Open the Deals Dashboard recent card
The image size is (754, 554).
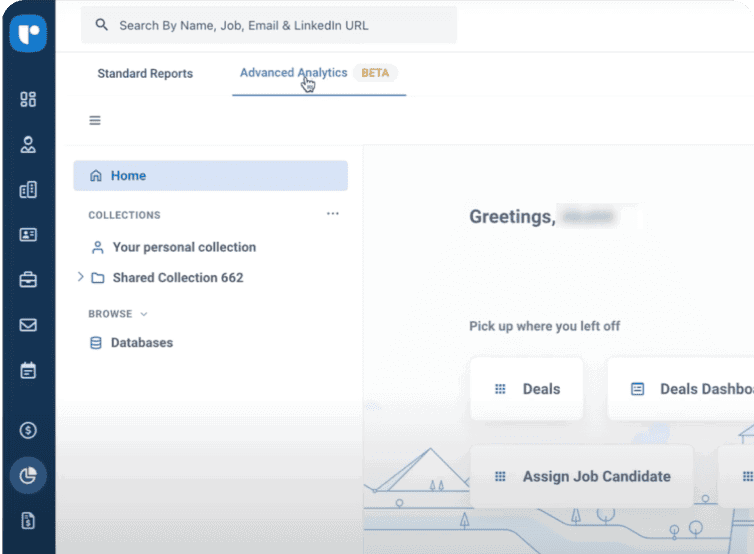(680, 389)
